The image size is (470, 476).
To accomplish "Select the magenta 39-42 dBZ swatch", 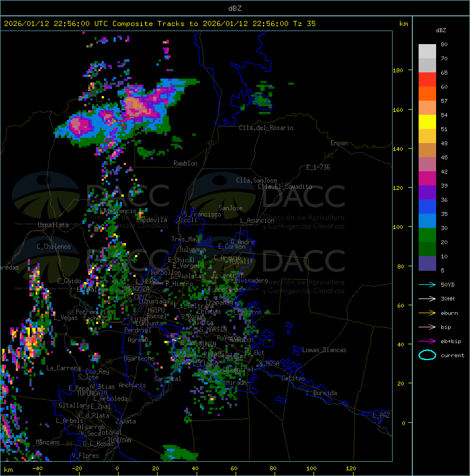I will (427, 179).
